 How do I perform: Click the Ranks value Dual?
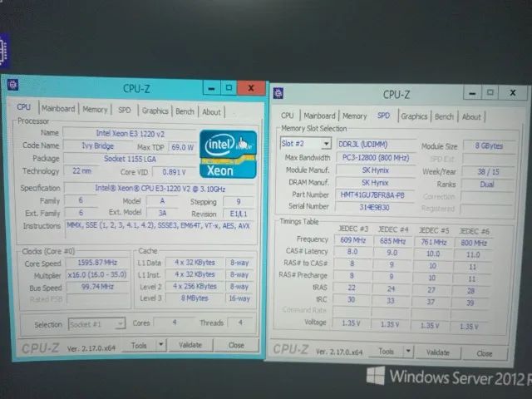point(487,185)
